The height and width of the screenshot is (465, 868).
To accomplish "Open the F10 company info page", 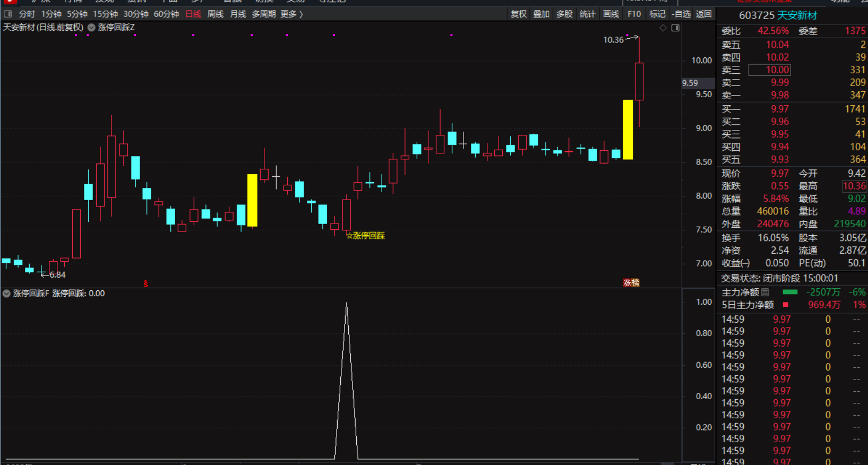I will click(x=634, y=14).
